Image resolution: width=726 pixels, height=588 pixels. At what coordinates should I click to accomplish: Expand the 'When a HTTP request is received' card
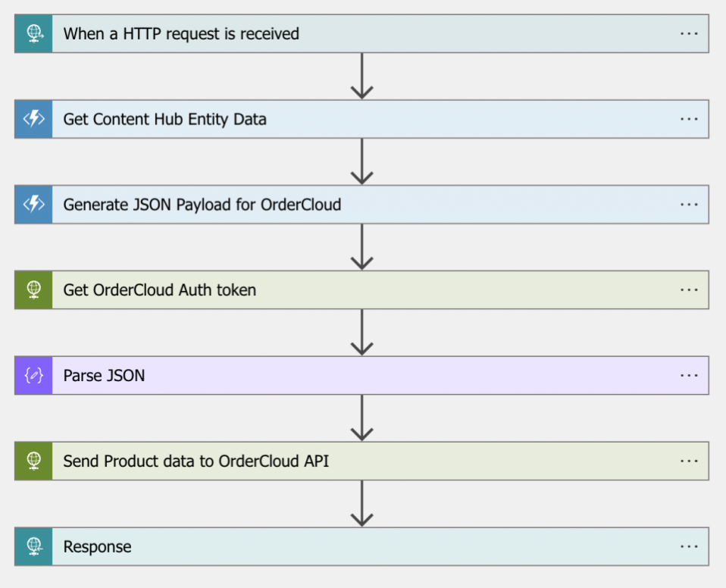tap(361, 34)
